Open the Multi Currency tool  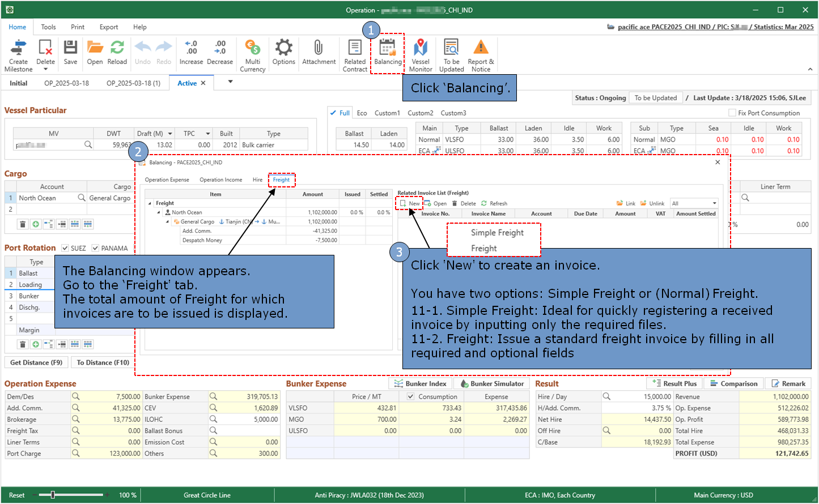click(x=253, y=55)
